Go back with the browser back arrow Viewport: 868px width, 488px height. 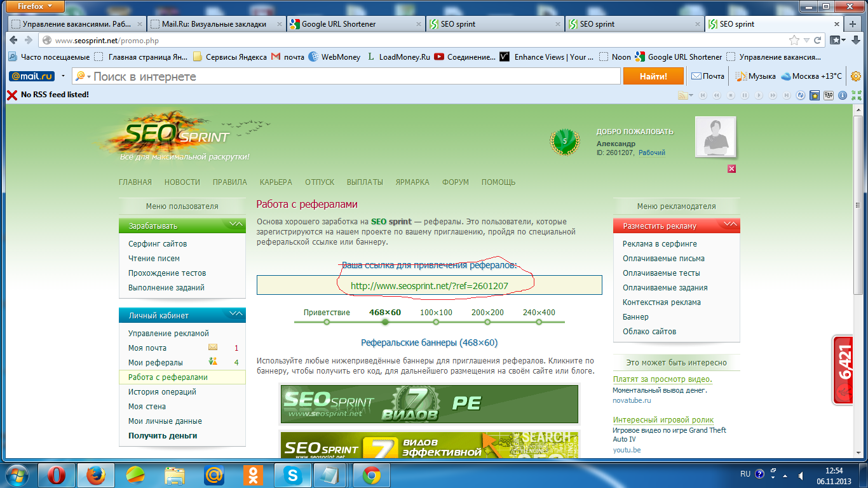pos(13,40)
